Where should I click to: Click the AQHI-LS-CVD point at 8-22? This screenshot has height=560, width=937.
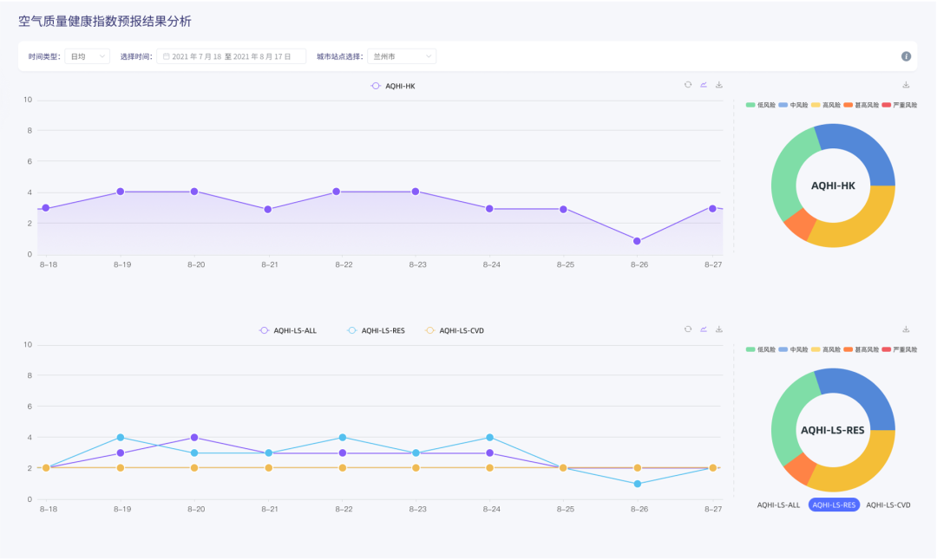pos(343,468)
